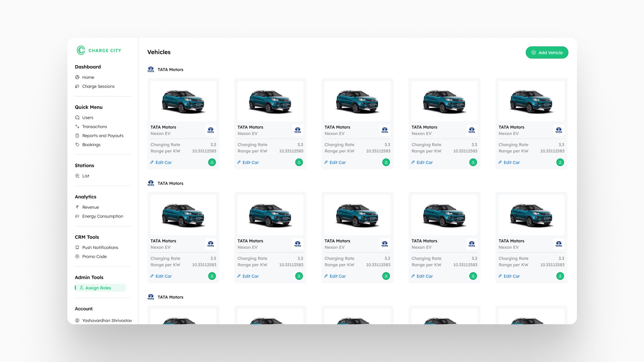Image resolution: width=644 pixels, height=362 pixels.
Task: Open Charge Sessions in sidebar
Action: coord(98,86)
